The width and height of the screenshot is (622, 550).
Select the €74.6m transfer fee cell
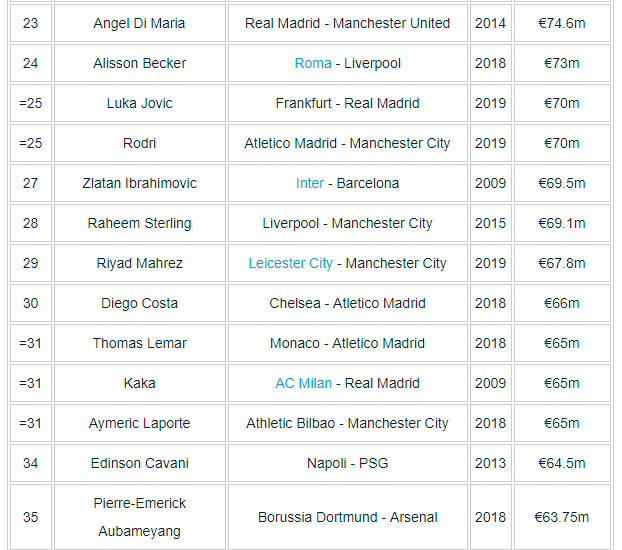(561, 23)
